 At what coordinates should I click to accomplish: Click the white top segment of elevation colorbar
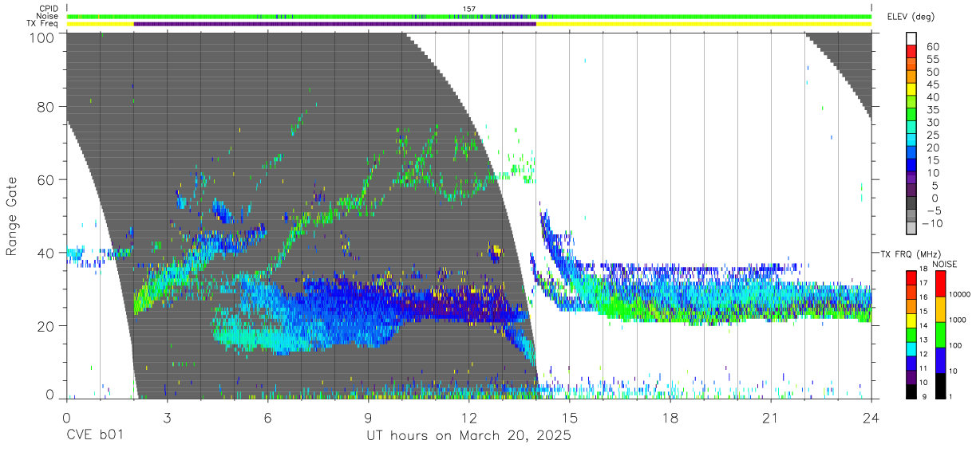911,39
